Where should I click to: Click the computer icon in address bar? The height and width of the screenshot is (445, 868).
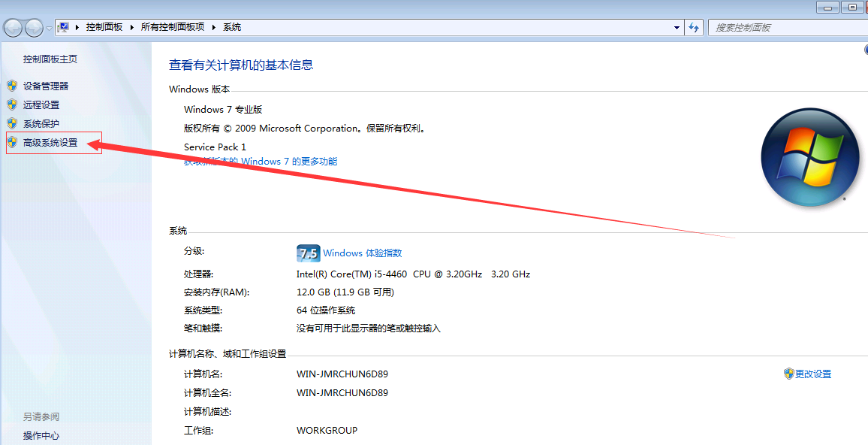[64, 27]
